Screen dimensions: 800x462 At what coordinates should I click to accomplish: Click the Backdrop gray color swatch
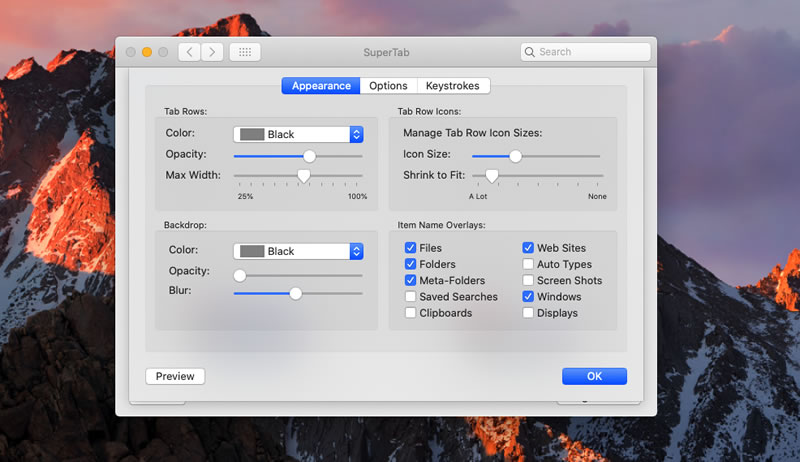(252, 251)
